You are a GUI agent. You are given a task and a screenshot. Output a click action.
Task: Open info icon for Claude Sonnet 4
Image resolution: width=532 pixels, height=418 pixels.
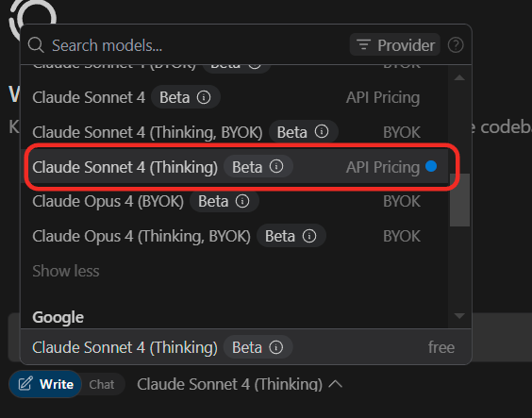(204, 97)
